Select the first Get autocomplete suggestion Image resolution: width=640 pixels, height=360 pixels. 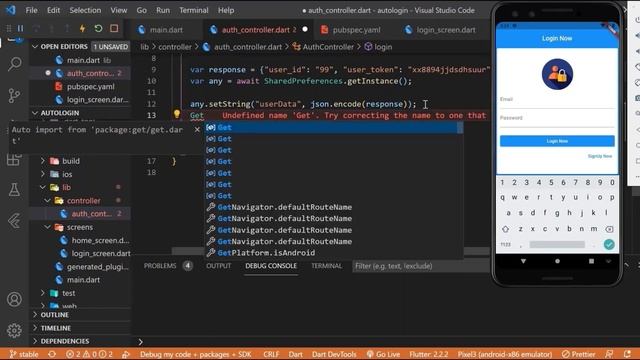click(x=333, y=127)
